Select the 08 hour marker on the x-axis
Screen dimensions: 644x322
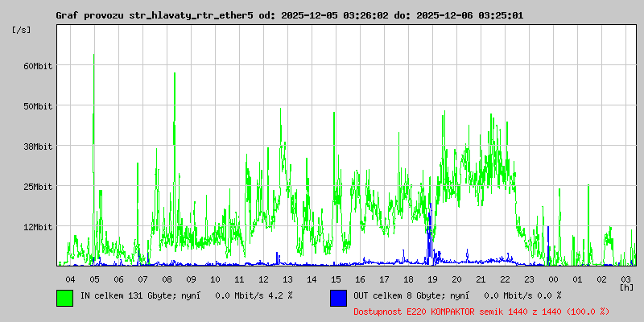coord(167,279)
